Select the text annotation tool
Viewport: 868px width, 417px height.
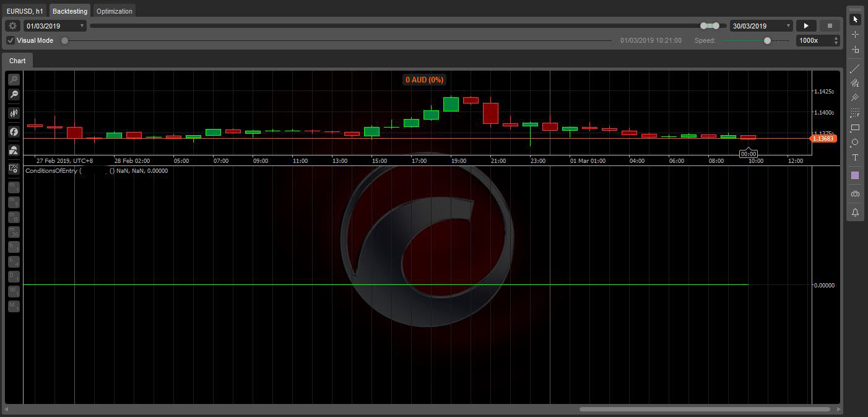[x=855, y=157]
